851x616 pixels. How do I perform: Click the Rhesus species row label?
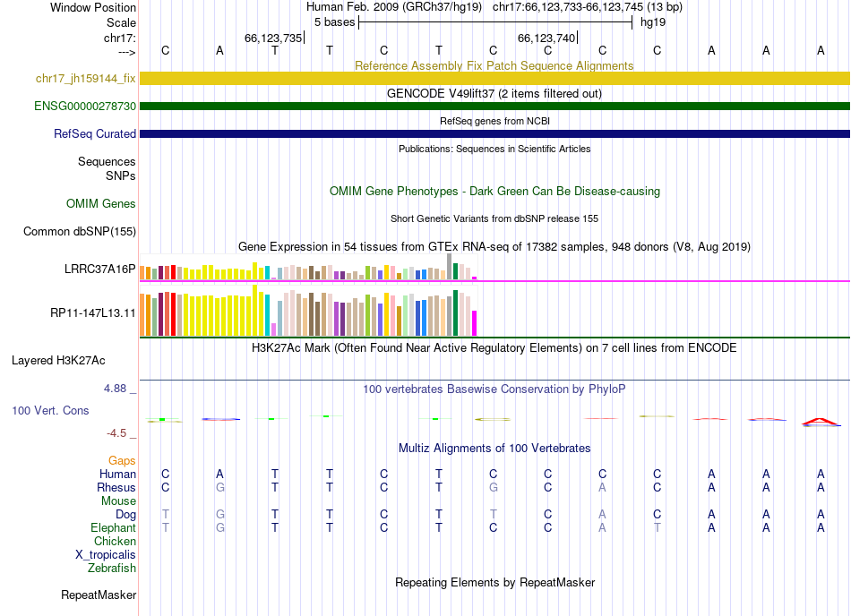(x=116, y=487)
